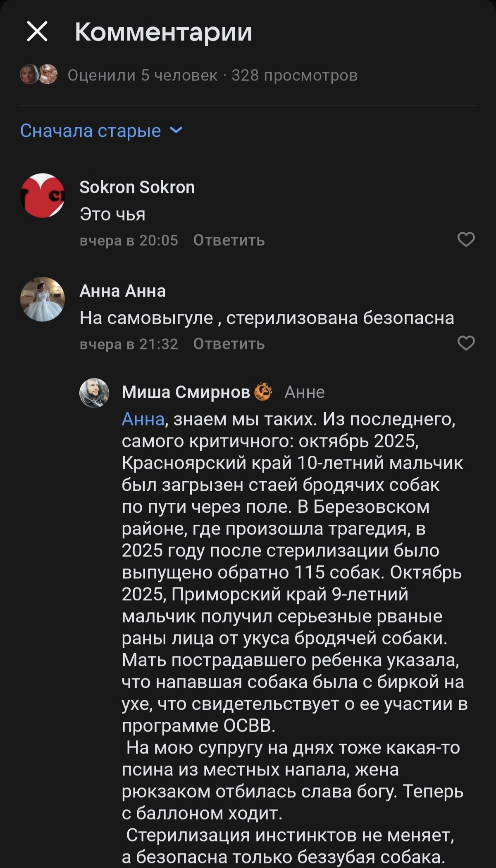Open the Миша Смирнов profile name
This screenshot has height=868, width=496.
point(186,392)
